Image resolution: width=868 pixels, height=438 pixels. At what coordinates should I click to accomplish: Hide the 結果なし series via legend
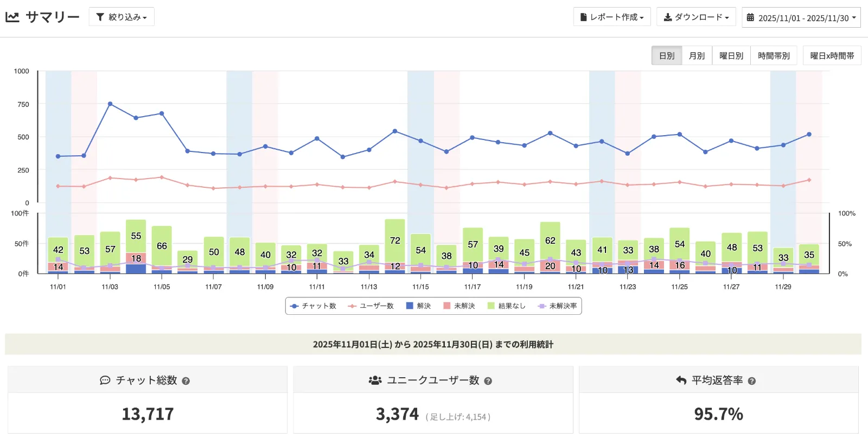point(506,306)
